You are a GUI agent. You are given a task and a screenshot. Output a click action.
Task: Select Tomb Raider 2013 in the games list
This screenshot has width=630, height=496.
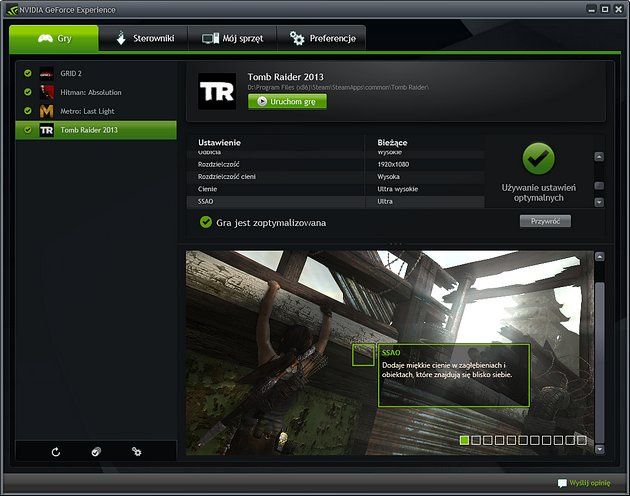[x=96, y=130]
